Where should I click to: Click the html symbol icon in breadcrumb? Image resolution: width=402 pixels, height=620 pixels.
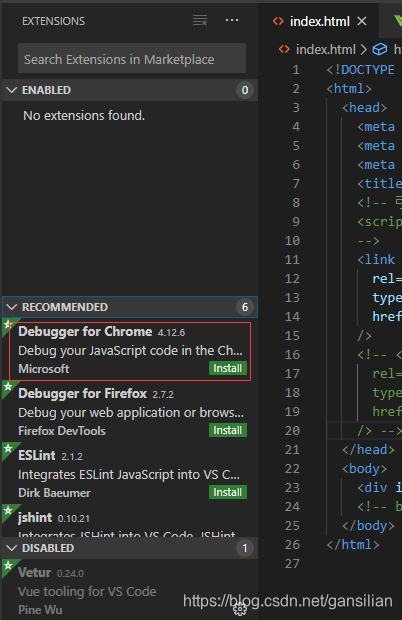pyautogui.click(x=380, y=49)
